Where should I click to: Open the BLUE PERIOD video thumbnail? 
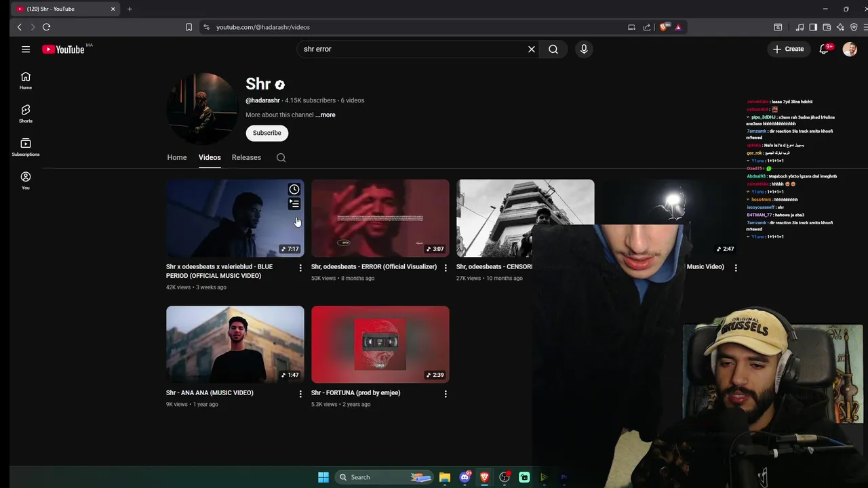coord(235,218)
